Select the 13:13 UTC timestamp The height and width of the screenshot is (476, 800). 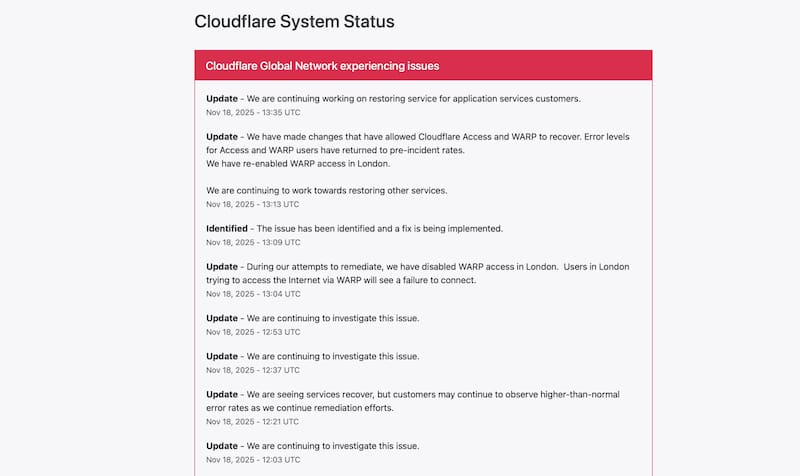(x=252, y=204)
